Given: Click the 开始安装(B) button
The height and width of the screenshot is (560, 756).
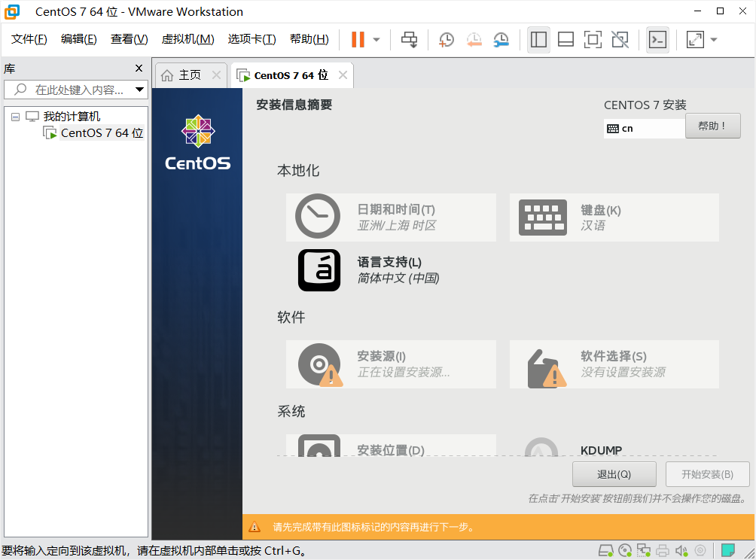Looking at the screenshot, I should [x=707, y=474].
